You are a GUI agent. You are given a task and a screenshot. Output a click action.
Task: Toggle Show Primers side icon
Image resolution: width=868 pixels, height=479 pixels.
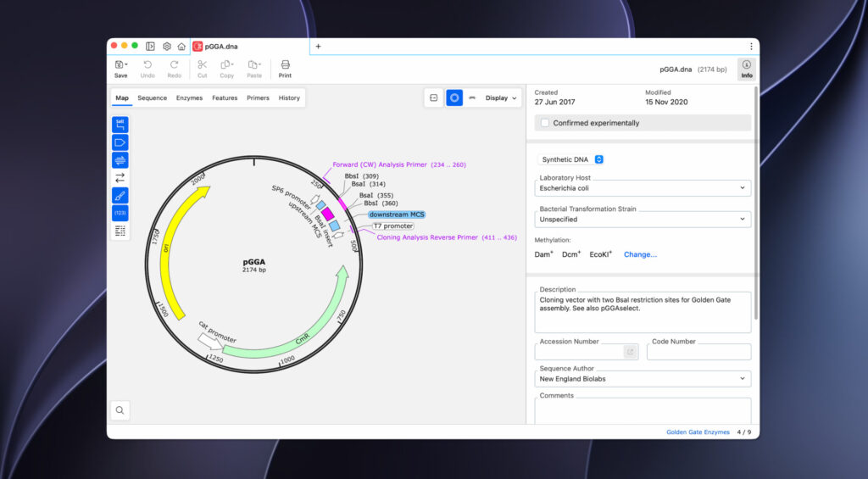pos(120,160)
